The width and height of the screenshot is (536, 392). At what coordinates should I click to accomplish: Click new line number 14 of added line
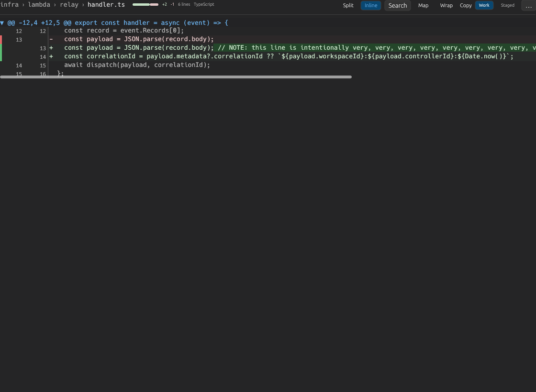43,57
